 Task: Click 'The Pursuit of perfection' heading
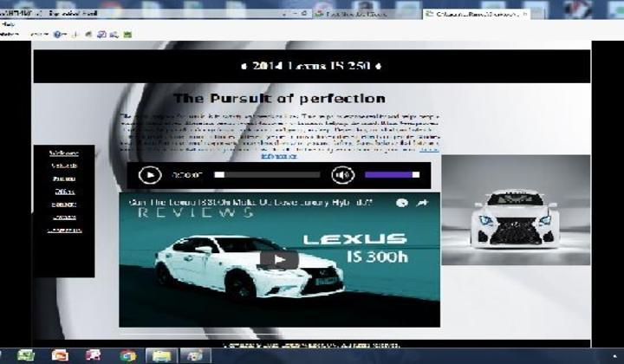click(x=279, y=98)
